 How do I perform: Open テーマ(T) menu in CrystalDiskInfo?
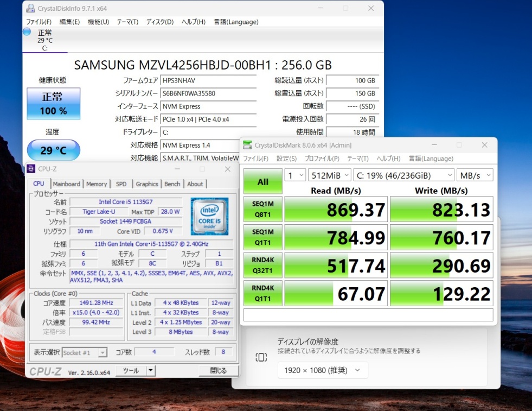127,22
